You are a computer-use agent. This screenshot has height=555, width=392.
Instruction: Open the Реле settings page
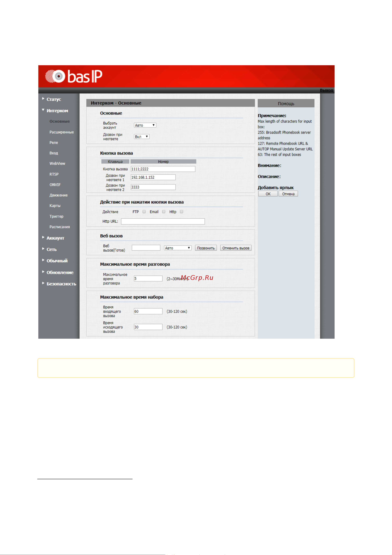point(54,143)
